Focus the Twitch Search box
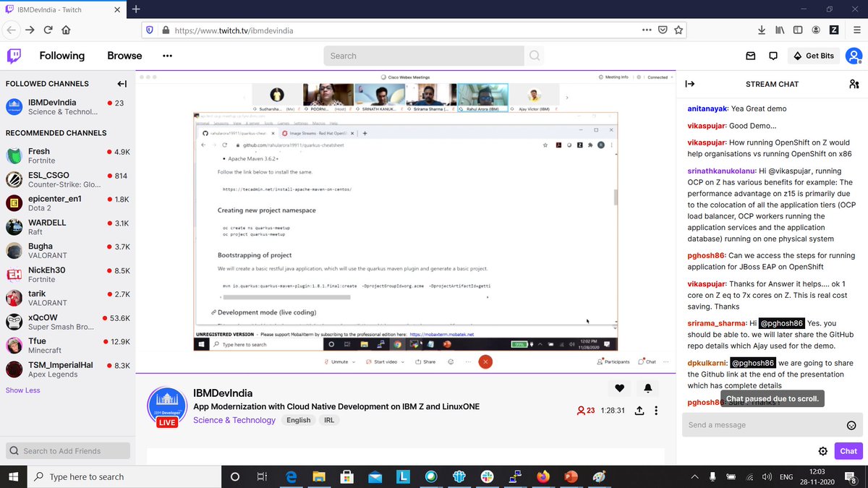868x488 pixels. point(424,56)
